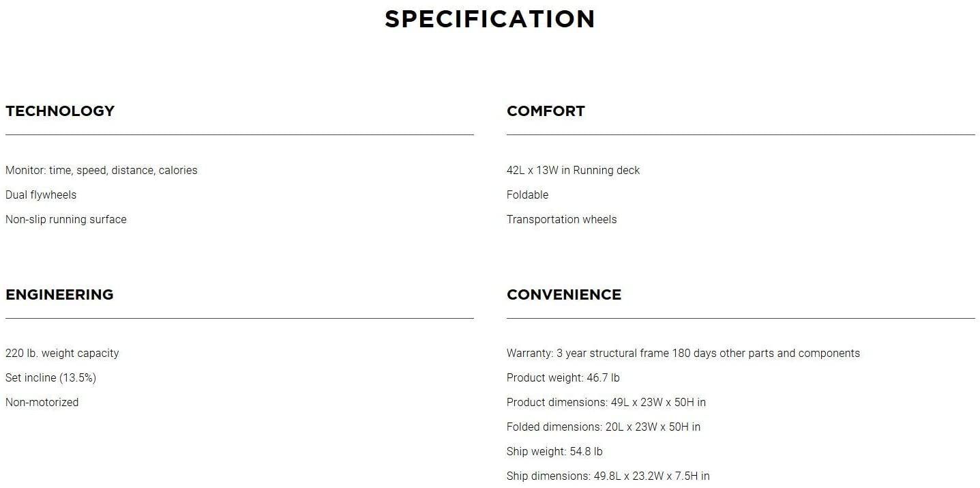Click the SPECIFICATION page title
The image size is (980, 488).
tap(490, 19)
